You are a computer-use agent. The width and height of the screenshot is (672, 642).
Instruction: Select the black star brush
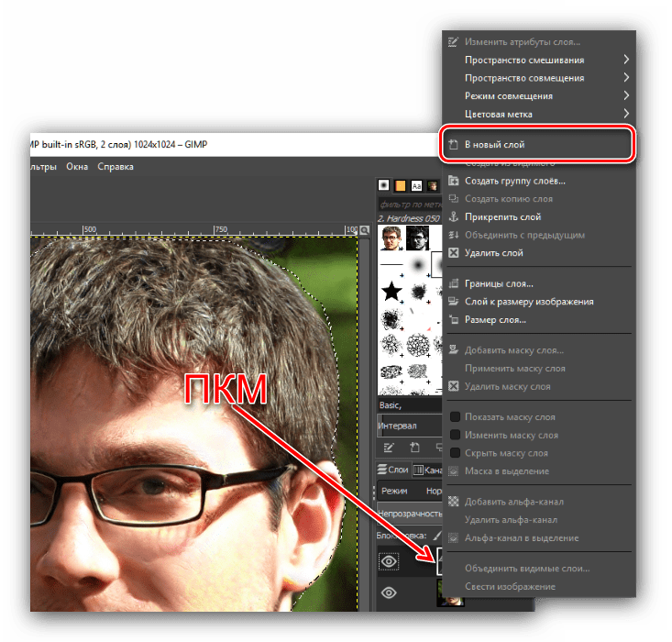coord(391,292)
